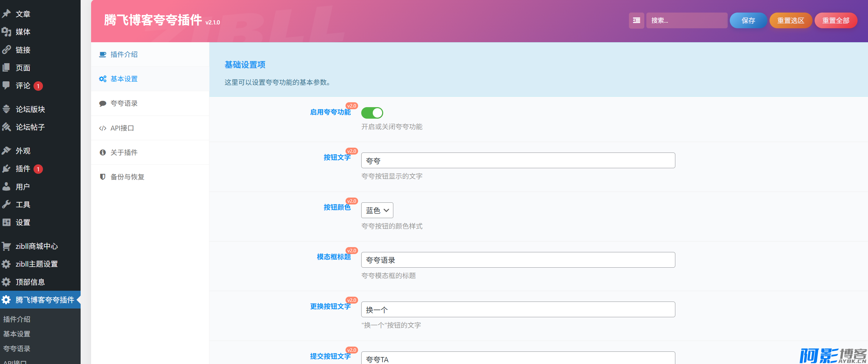Click the 搜索 search field
Screen dimensions: 868x364
687,21
